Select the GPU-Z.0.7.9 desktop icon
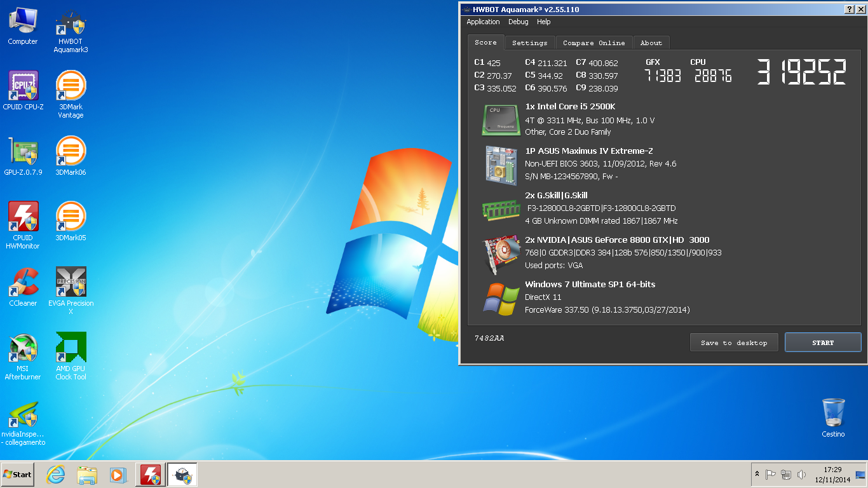This screenshot has height=488, width=868. pyautogui.click(x=24, y=156)
